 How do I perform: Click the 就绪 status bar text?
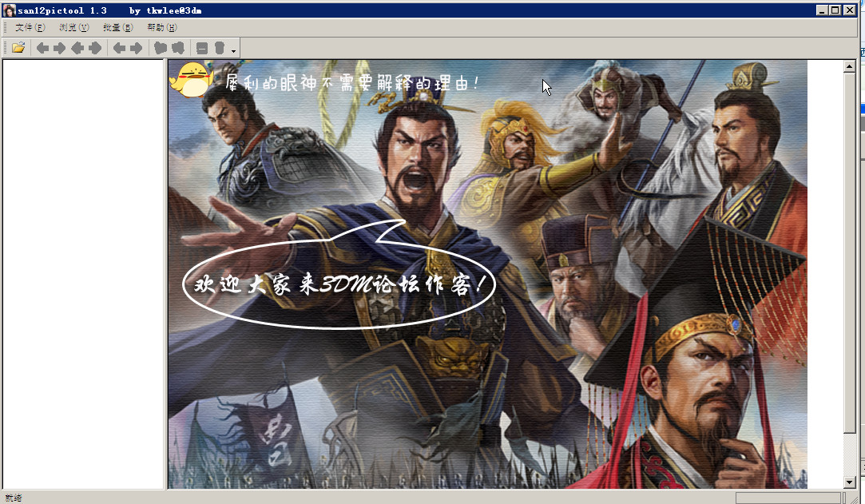pyautogui.click(x=14, y=498)
